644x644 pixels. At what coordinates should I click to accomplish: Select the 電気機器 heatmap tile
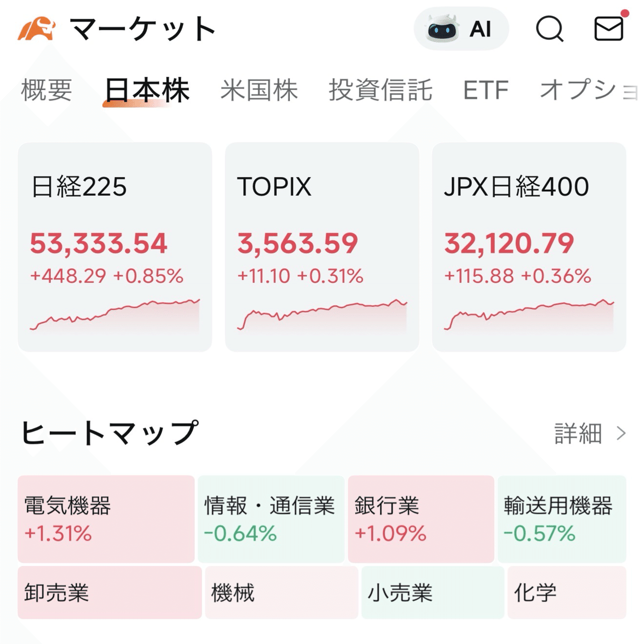105,518
